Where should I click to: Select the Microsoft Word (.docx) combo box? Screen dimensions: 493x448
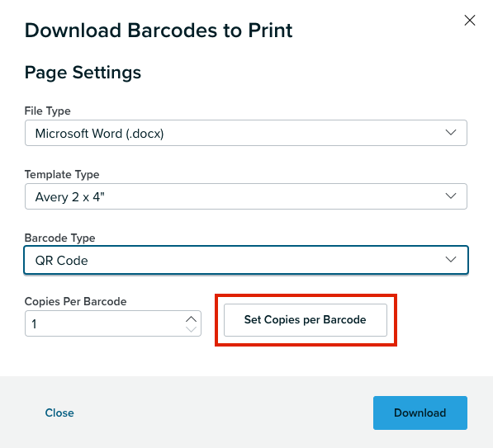(246, 133)
